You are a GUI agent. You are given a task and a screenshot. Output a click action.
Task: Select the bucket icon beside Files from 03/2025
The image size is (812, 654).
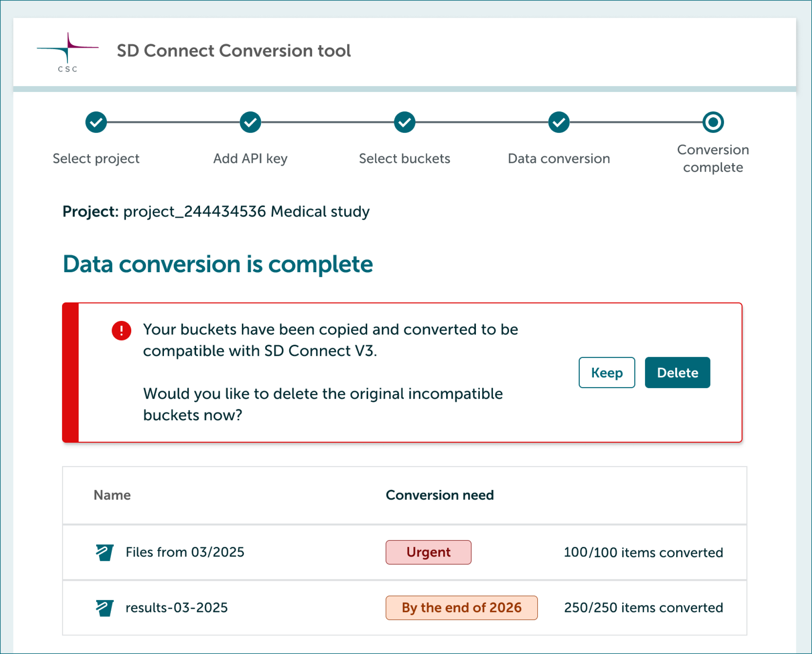(104, 552)
